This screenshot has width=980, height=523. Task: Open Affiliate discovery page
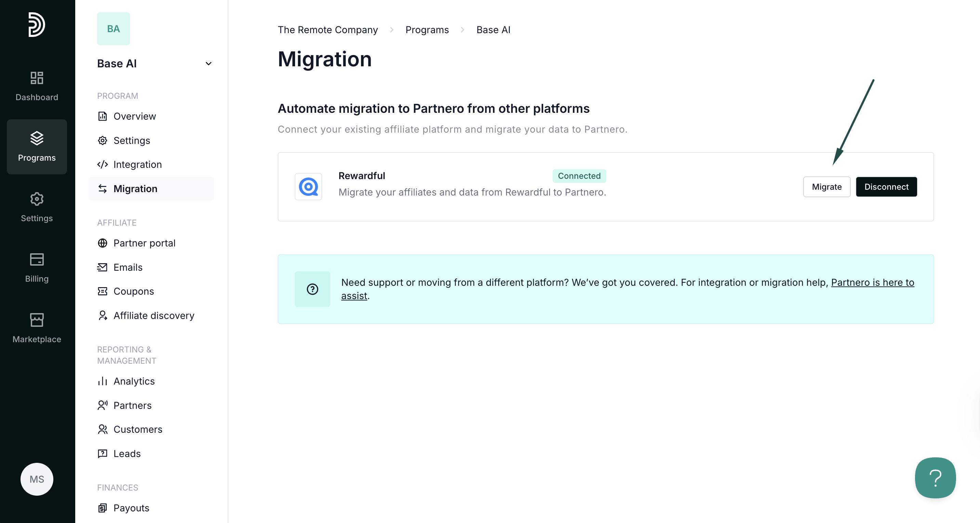[154, 316]
